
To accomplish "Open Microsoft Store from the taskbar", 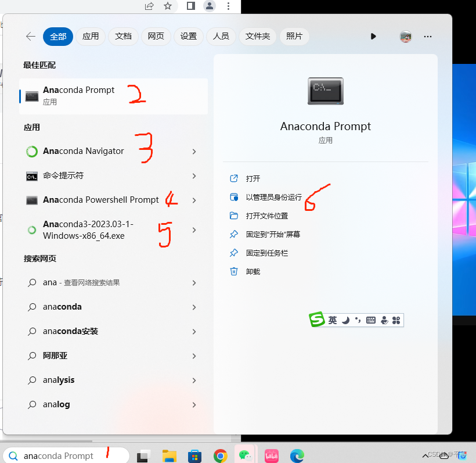I will click(194, 456).
